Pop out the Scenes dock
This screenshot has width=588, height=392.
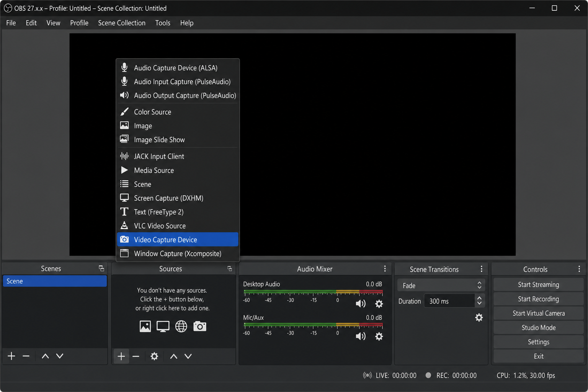(101, 268)
